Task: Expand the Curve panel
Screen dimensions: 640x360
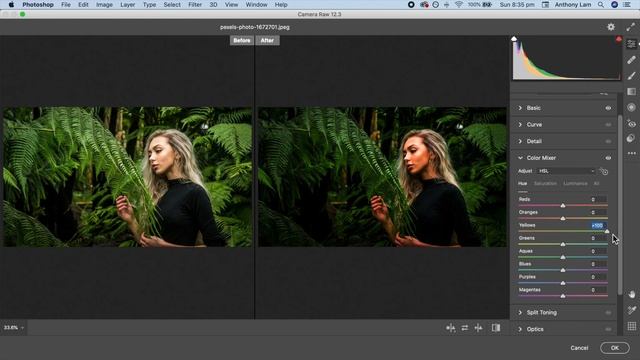Action: pos(520,124)
